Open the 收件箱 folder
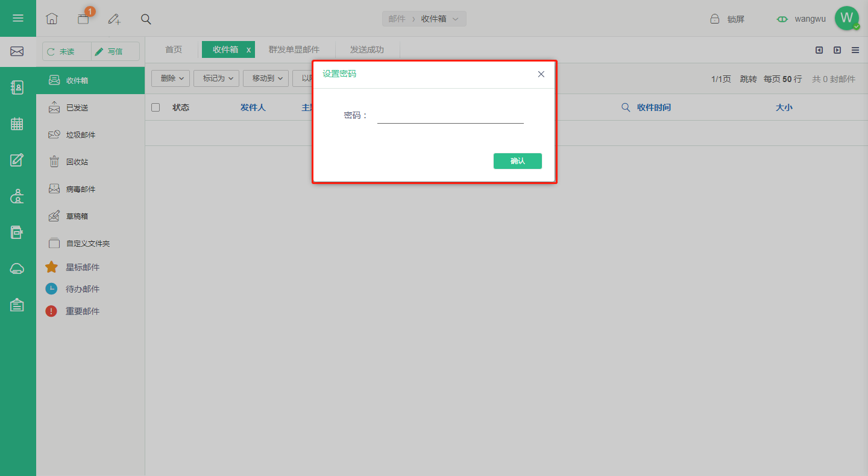 pyautogui.click(x=90, y=80)
